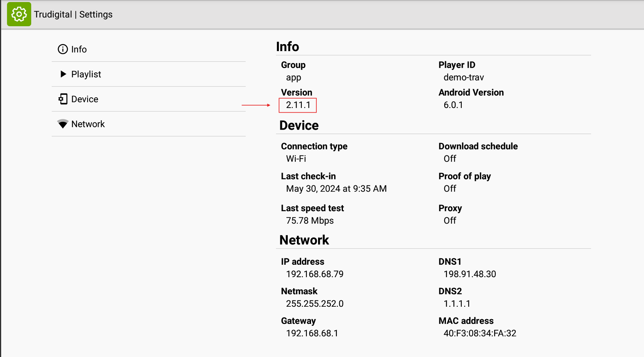Screen dimensions: 644x357
Task: Click the DNS1 label
Action: point(450,261)
